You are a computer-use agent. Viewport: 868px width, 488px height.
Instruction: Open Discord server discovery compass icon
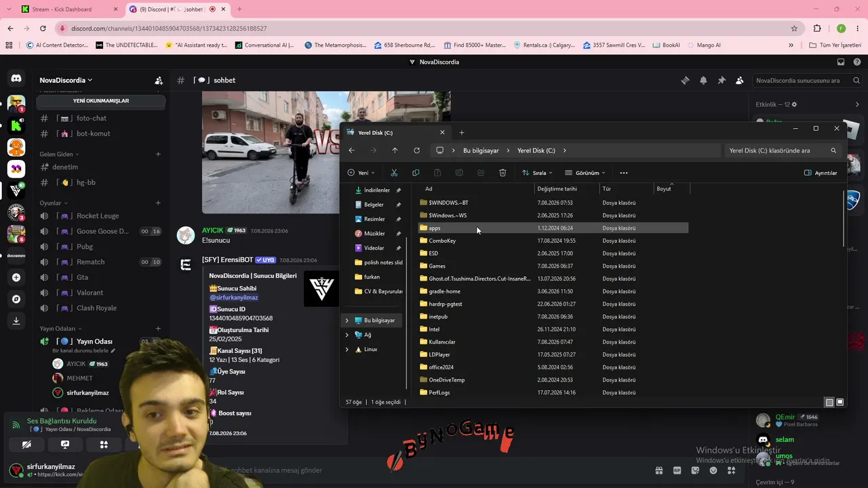click(16, 299)
